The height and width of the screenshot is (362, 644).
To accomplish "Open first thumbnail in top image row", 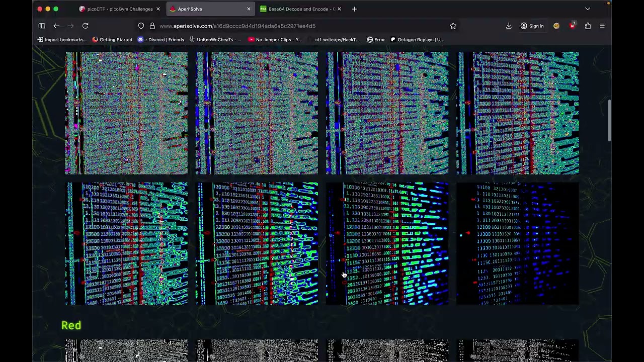I will [x=126, y=113].
